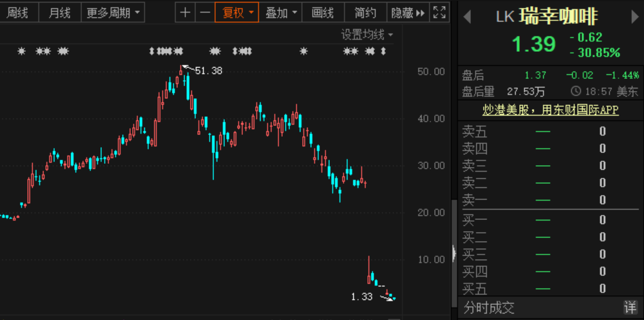Toggle fullscreen chart with the expand icon
This screenshot has width=644, height=320.
click(x=440, y=13)
